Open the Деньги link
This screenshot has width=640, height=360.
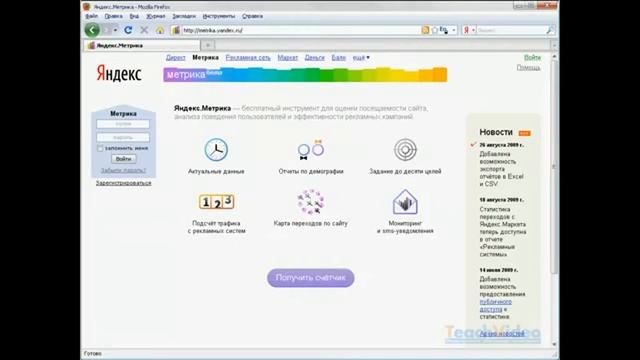pyautogui.click(x=314, y=58)
